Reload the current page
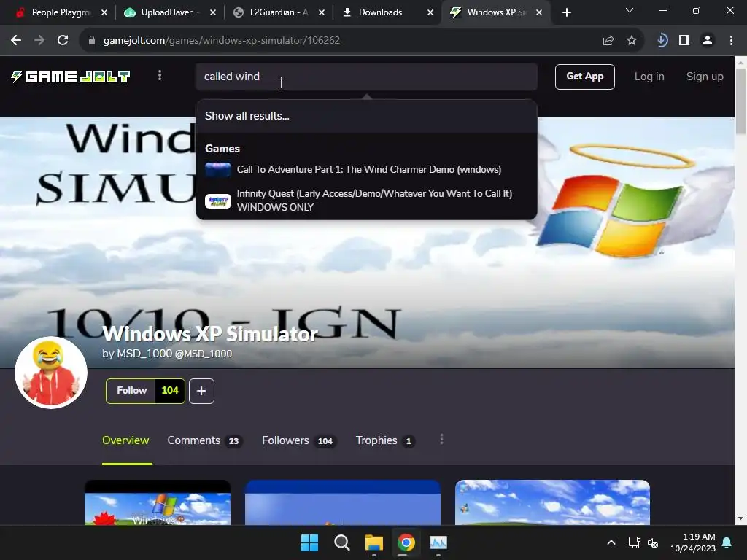 (x=63, y=41)
